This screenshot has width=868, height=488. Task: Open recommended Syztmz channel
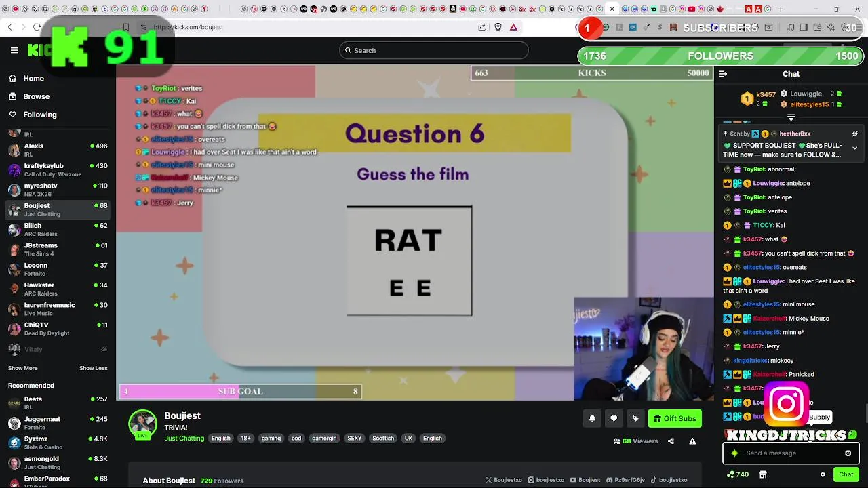pyautogui.click(x=58, y=443)
